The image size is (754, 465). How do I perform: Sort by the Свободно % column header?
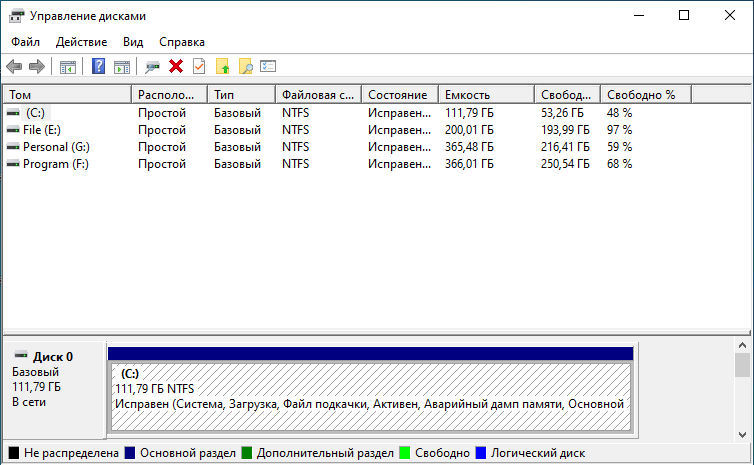point(646,95)
